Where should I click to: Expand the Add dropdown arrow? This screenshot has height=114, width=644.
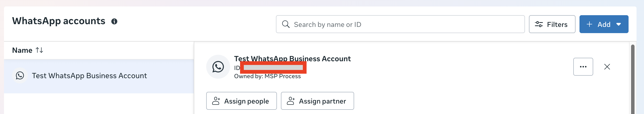[619, 24]
